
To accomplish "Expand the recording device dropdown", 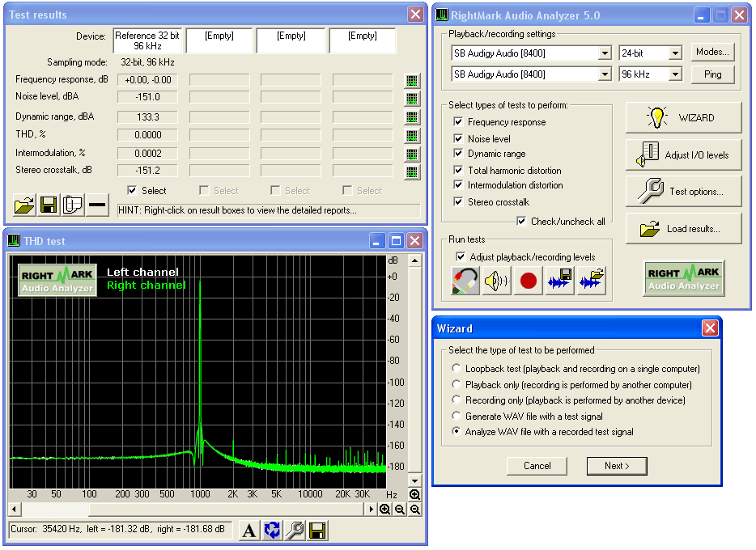I will click(x=605, y=74).
